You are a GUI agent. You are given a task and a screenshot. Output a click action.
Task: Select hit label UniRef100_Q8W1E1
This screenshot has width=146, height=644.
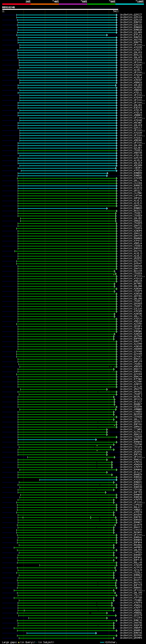click(131, 221)
